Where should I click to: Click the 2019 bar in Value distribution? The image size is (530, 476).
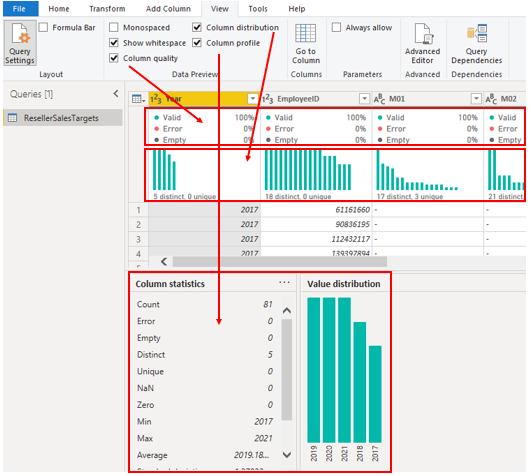[x=314, y=370]
